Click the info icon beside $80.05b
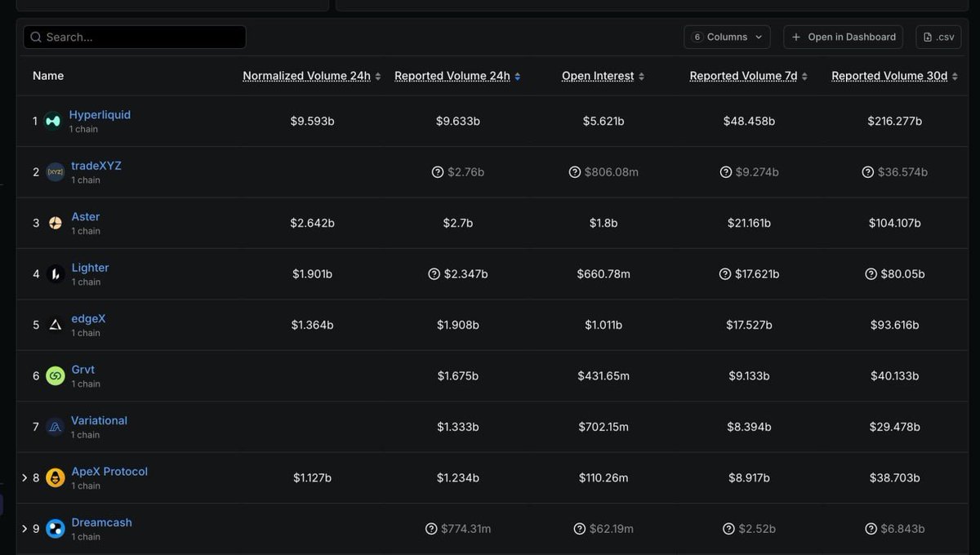This screenshot has width=980, height=555. click(871, 274)
